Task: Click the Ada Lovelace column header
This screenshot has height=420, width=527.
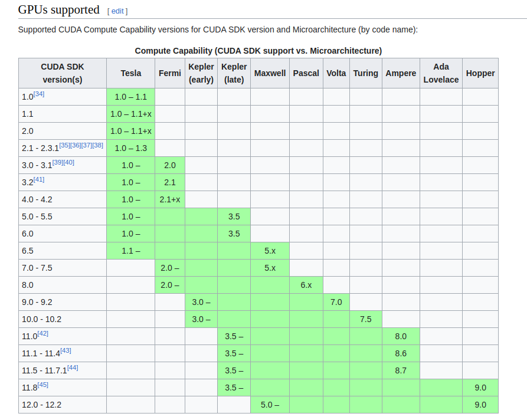Action: pyautogui.click(x=441, y=73)
